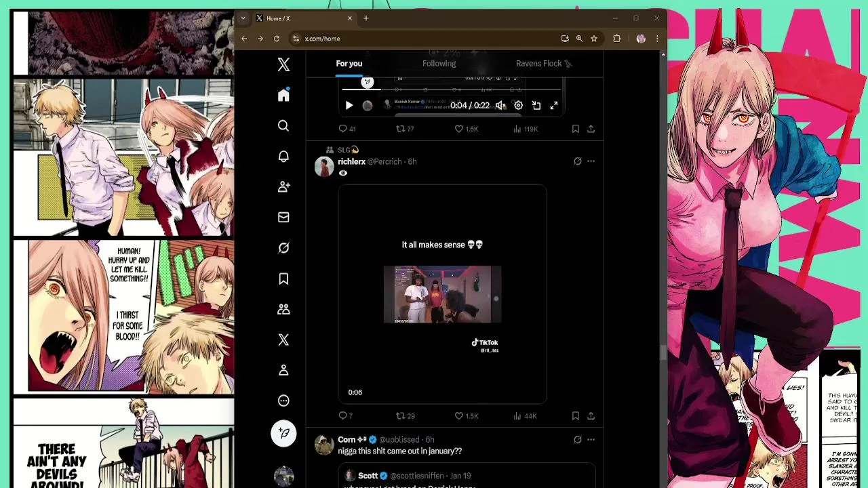Switch to the Following tab
Screen dimensions: 868x488
pos(439,64)
